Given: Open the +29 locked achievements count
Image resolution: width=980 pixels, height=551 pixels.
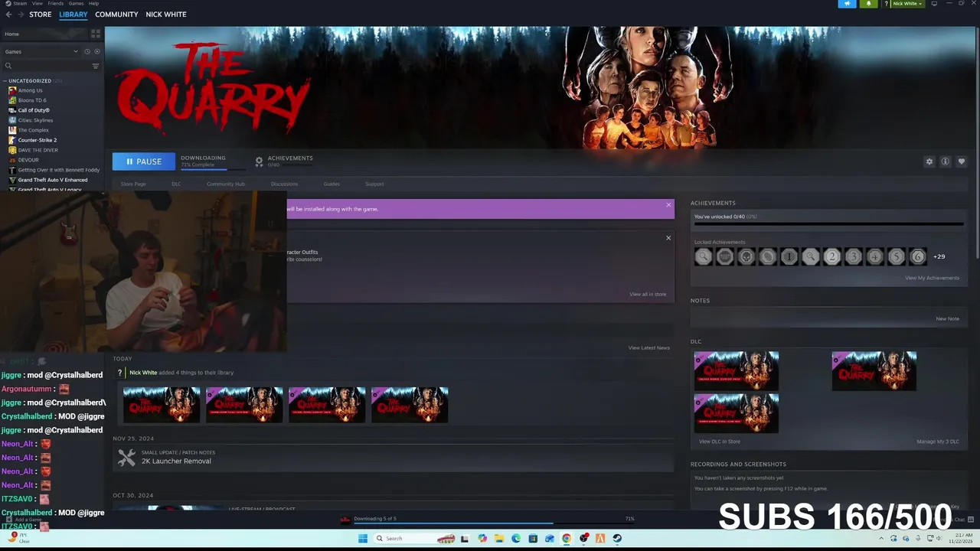Looking at the screenshot, I should (x=939, y=257).
